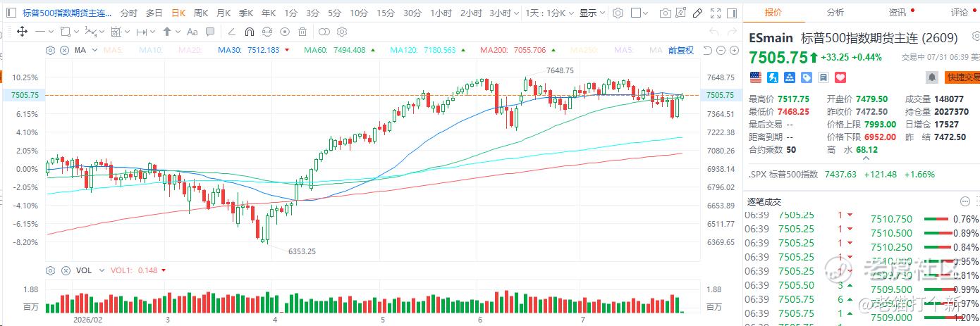Select the text annotation Aa tool

point(192,32)
